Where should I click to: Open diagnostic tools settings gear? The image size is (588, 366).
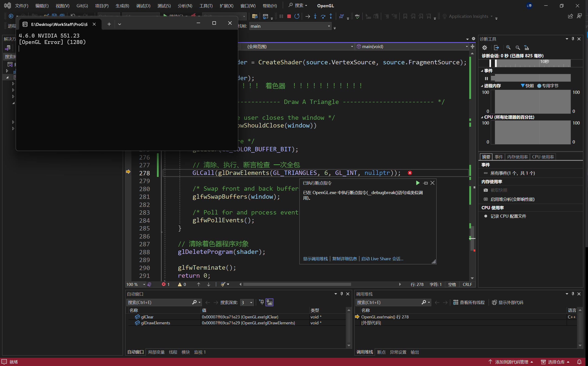point(484,47)
